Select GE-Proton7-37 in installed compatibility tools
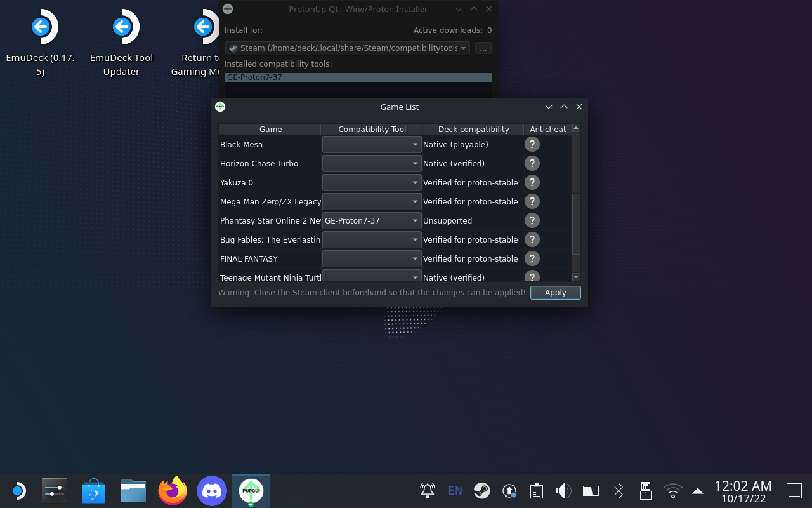The width and height of the screenshot is (812, 508). 358,77
